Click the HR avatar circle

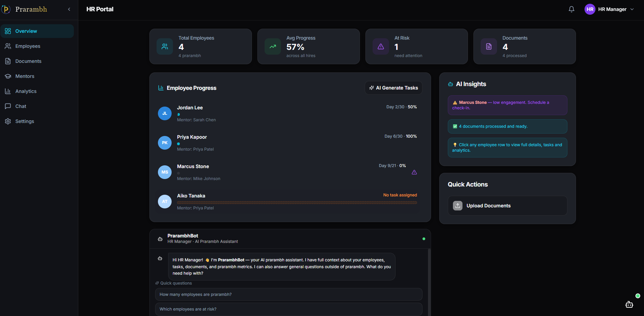[x=590, y=9]
